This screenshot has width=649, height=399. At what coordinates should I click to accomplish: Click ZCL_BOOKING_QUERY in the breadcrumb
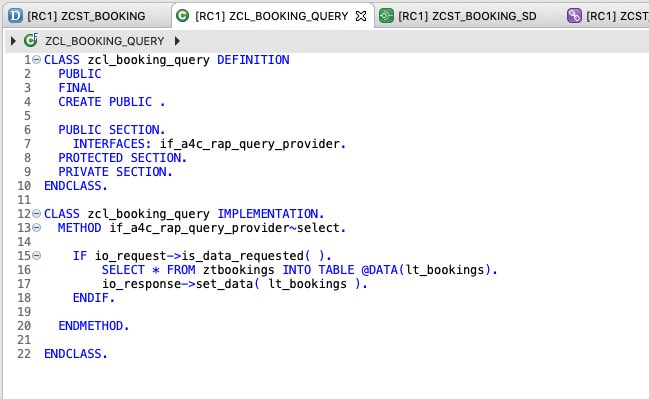pos(105,41)
